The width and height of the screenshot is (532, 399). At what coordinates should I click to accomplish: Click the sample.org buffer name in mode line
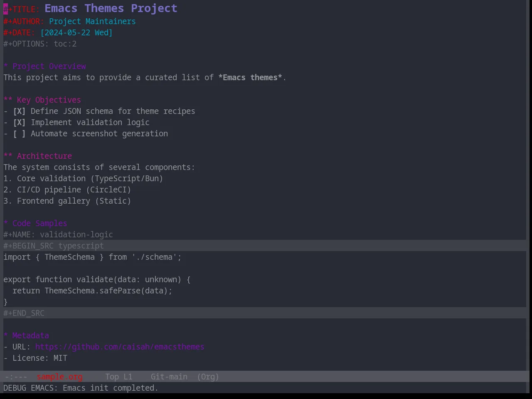click(x=59, y=377)
